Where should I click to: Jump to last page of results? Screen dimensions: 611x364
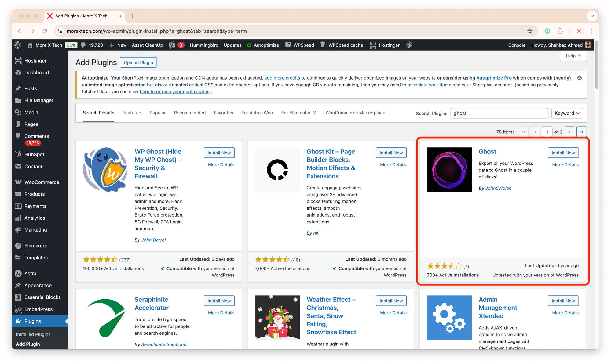tap(581, 132)
